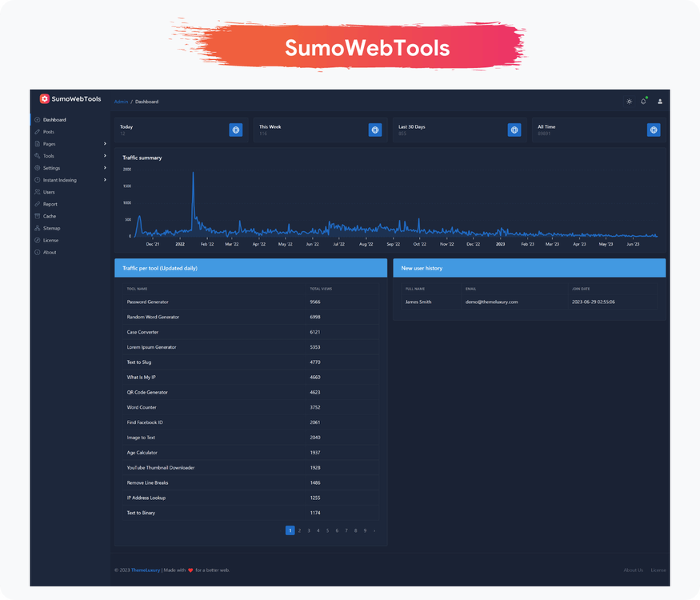
Task: Click the SumoWebTools gear logo
Action: pyautogui.click(x=45, y=98)
